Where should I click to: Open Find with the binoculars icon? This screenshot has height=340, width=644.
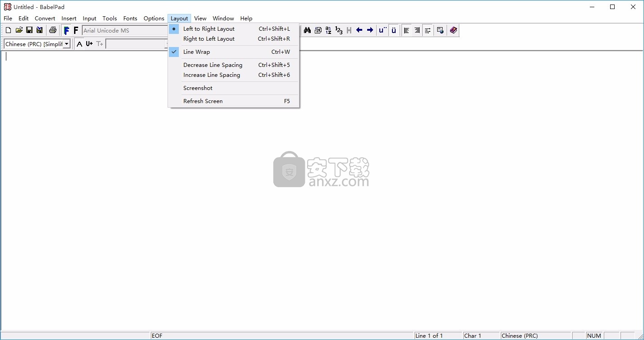[308, 30]
